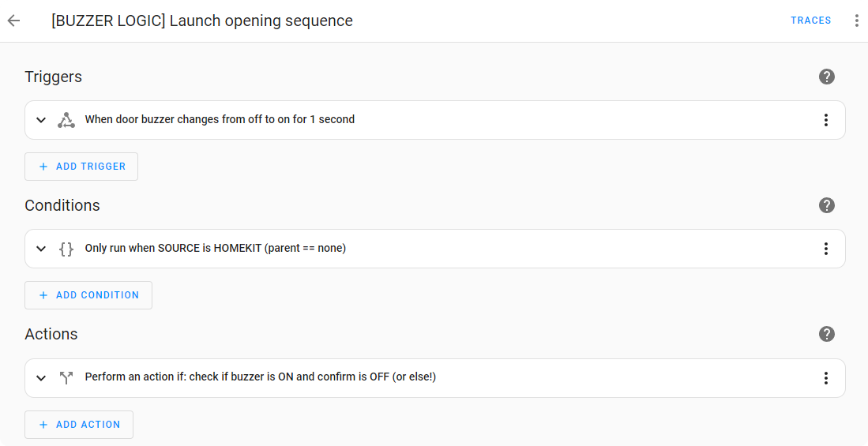The height and width of the screenshot is (446, 868).
Task: Open the if-action options menu
Action: pyautogui.click(x=825, y=378)
